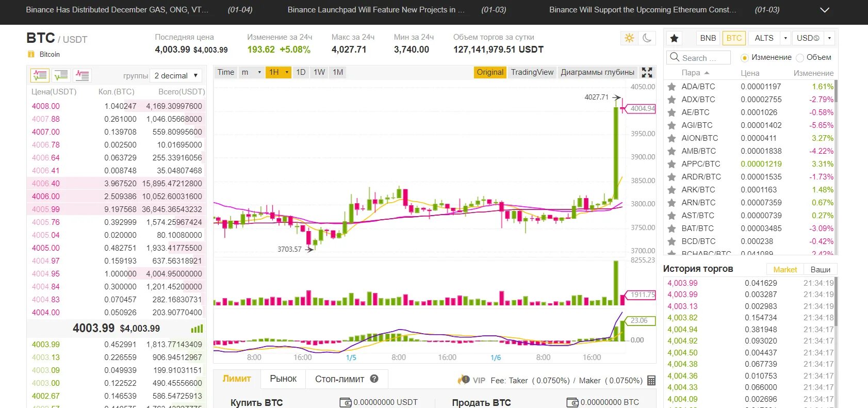This screenshot has width=868, height=408.
Task: Select BNB market tab
Action: [x=708, y=38]
